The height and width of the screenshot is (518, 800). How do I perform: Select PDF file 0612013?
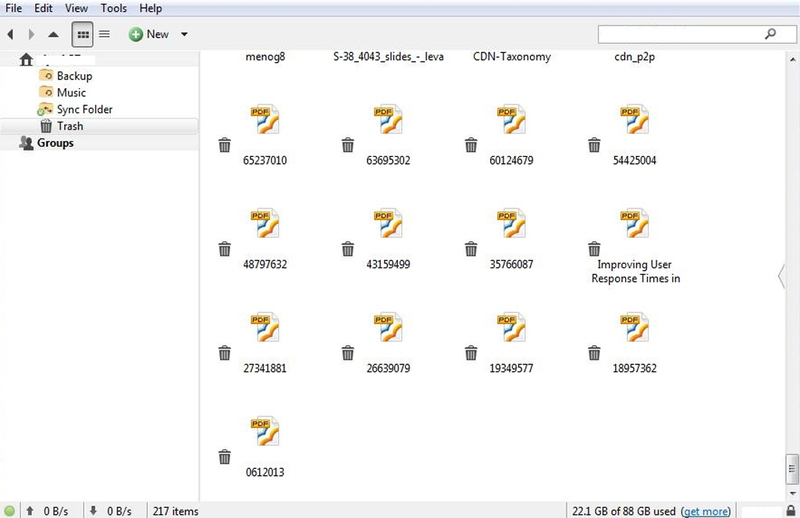(265, 447)
